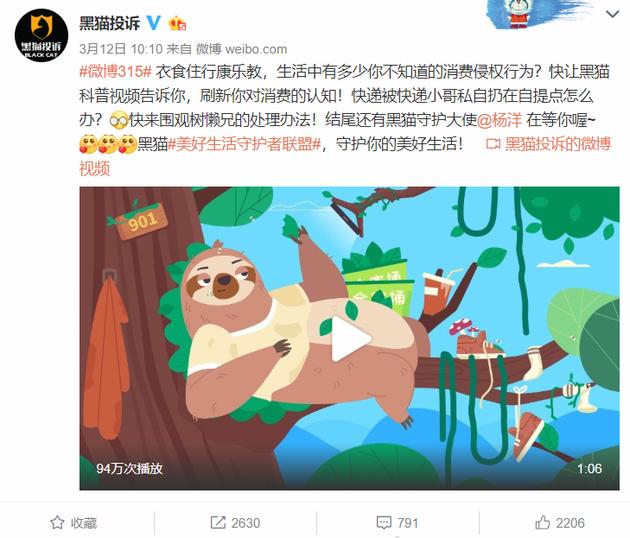630x538 pixels.
Task: Click the repost icon with 2630
Action: pos(218,523)
